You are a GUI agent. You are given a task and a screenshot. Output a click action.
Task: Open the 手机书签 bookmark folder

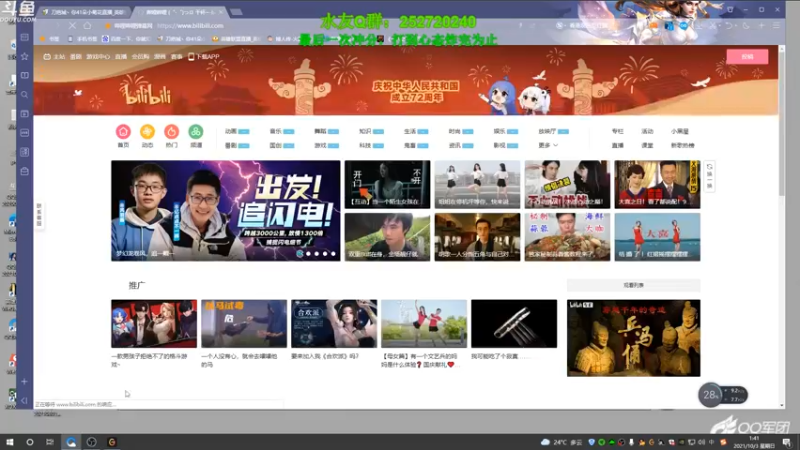(83, 39)
